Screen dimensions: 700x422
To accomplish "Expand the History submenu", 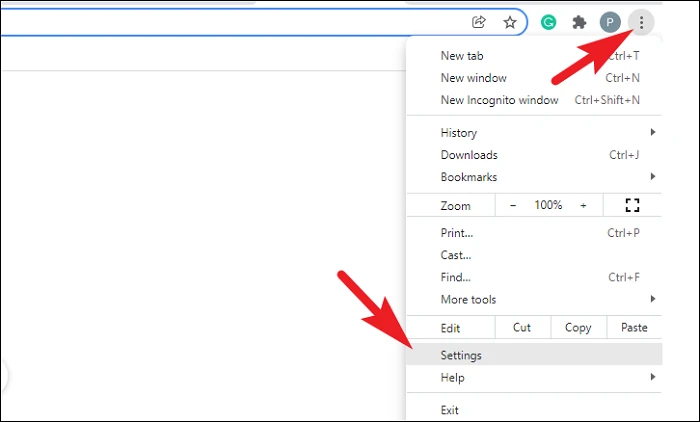I will (534, 133).
